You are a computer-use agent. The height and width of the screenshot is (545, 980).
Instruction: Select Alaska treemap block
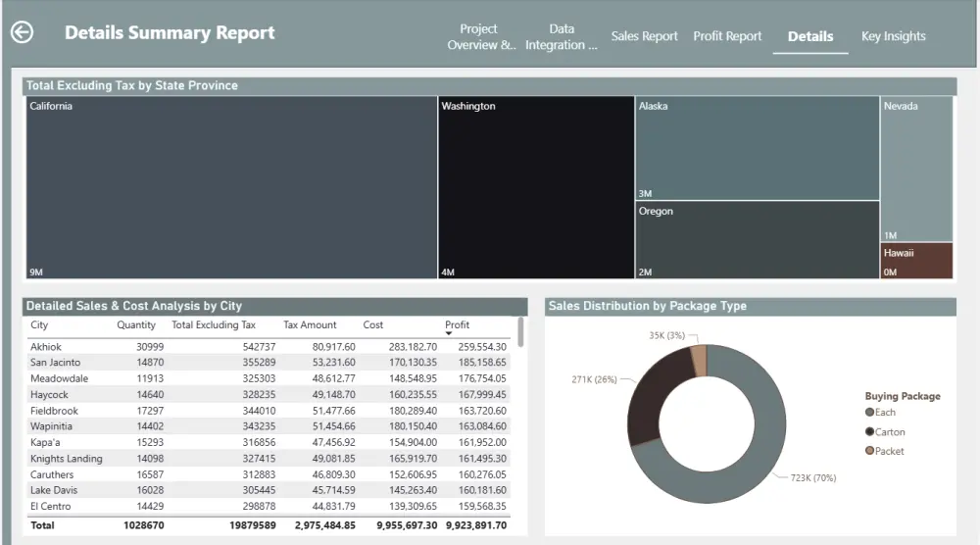(x=757, y=148)
